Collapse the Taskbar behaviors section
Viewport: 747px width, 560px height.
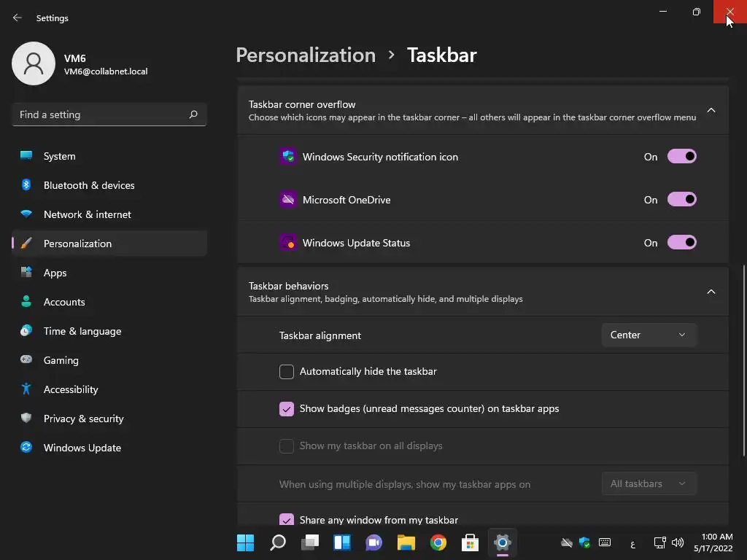pyautogui.click(x=711, y=292)
